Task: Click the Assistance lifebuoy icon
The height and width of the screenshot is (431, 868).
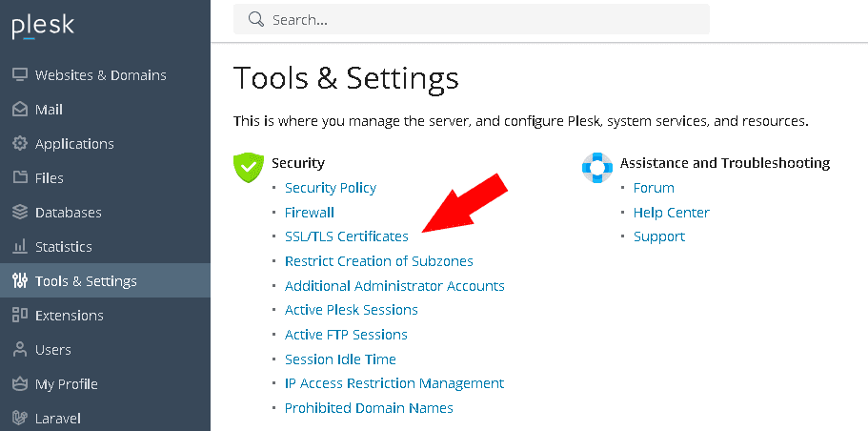Action: [x=597, y=168]
